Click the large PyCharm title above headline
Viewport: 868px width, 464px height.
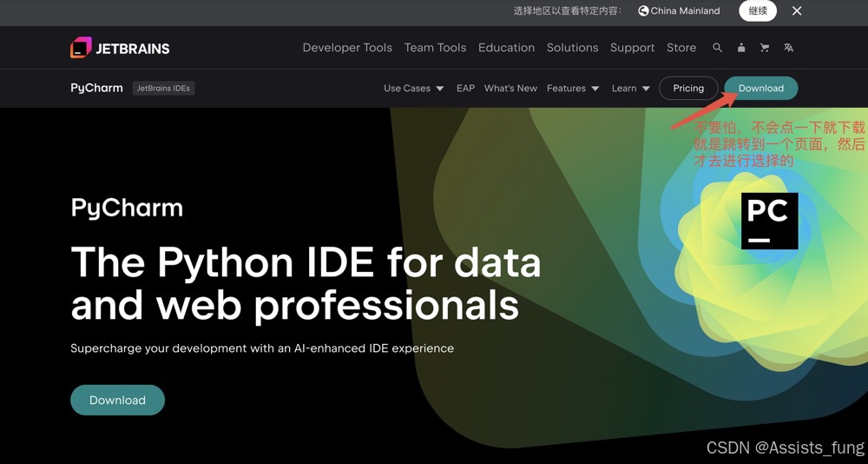coord(127,209)
